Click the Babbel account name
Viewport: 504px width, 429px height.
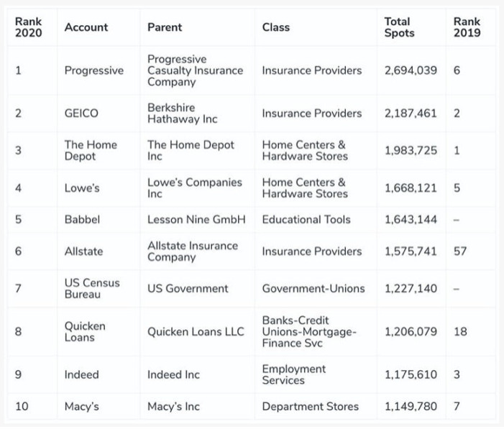pos(82,219)
